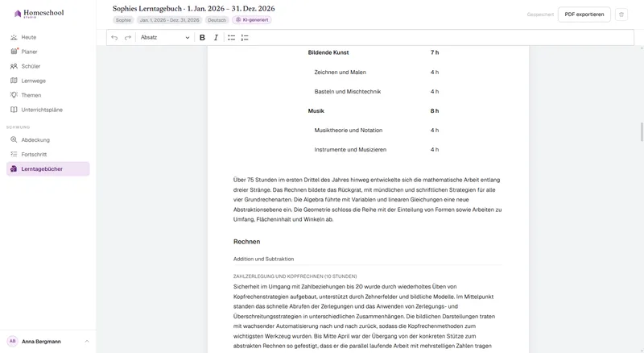This screenshot has width=644, height=353.
Task: Insert a bulleted list
Action: click(x=232, y=37)
